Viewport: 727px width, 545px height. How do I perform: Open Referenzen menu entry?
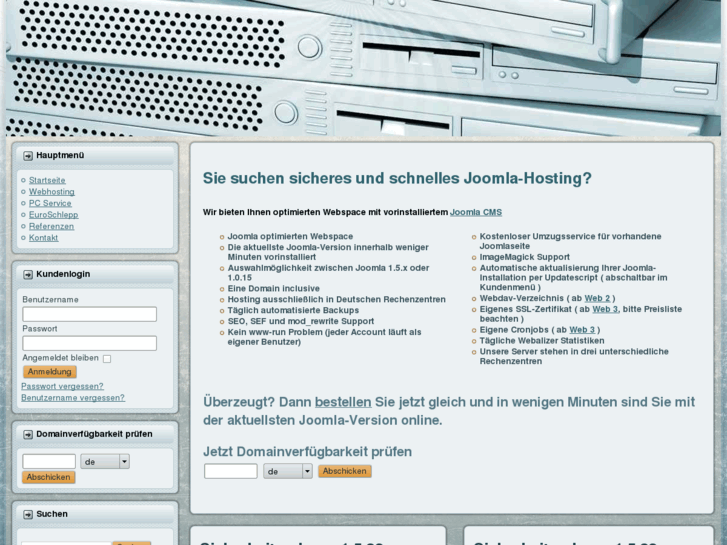[x=51, y=226]
